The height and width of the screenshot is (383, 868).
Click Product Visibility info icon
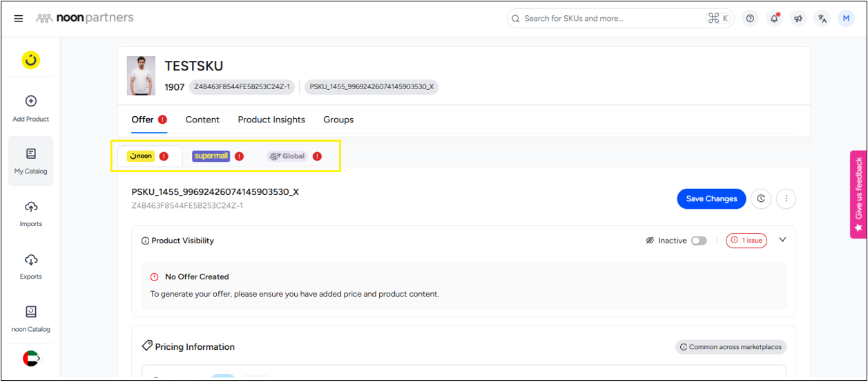[x=145, y=241]
